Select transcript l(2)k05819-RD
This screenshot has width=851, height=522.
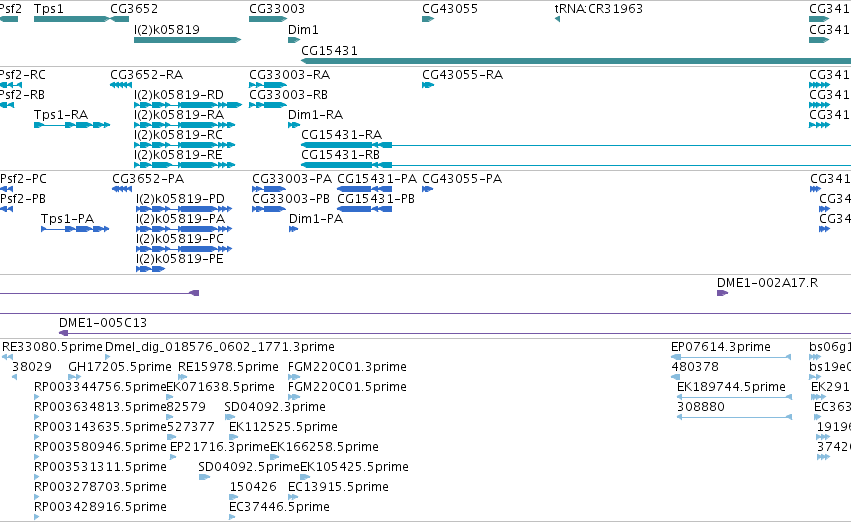coord(188,105)
